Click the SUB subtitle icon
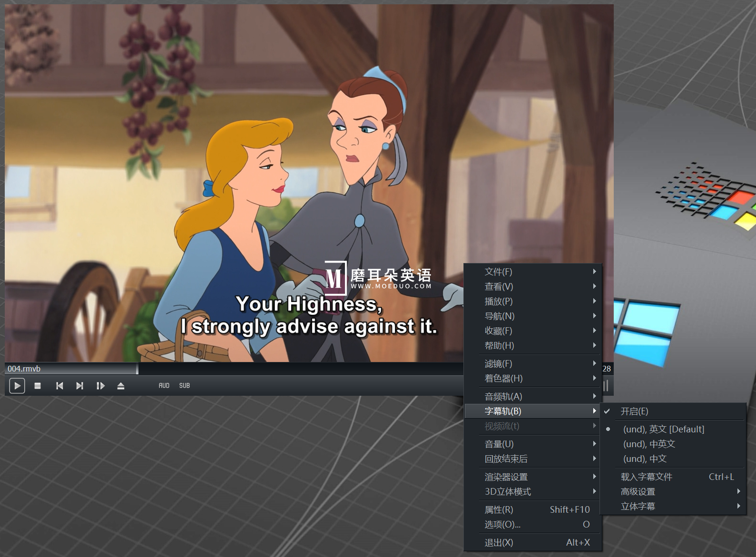 point(185,386)
